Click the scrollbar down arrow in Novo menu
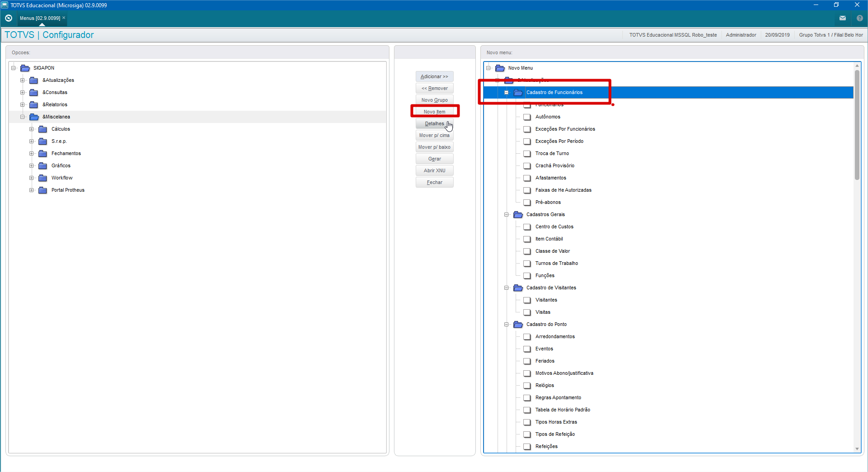Screen dimensions: 868x472 (x=857, y=449)
